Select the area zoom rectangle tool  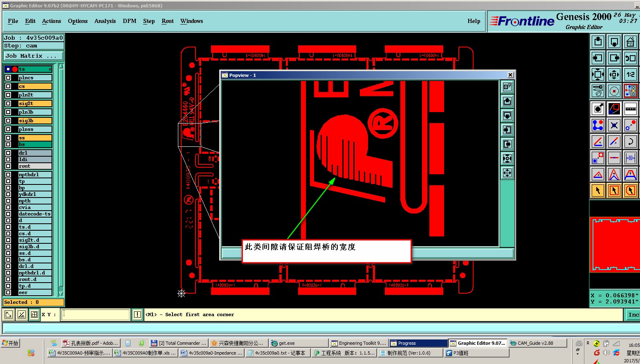click(614, 109)
